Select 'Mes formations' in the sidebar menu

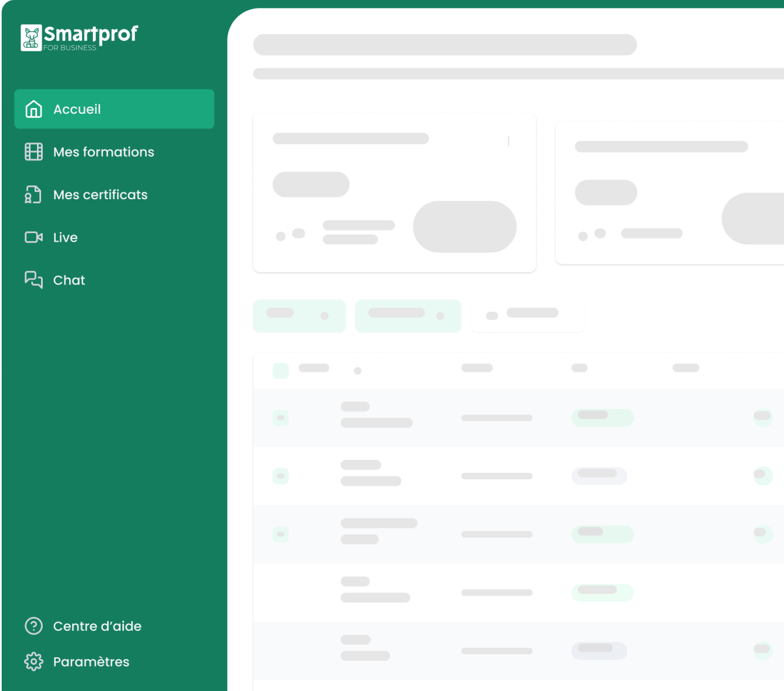coord(103,151)
